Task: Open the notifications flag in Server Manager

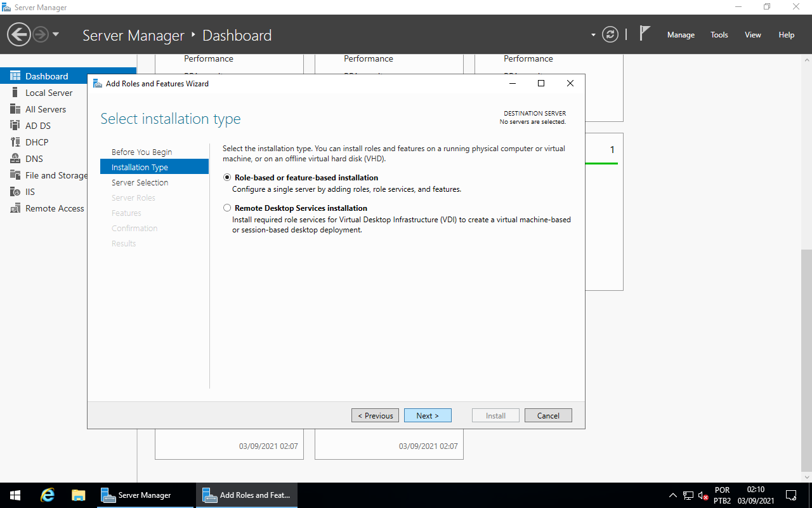Action: [644, 32]
